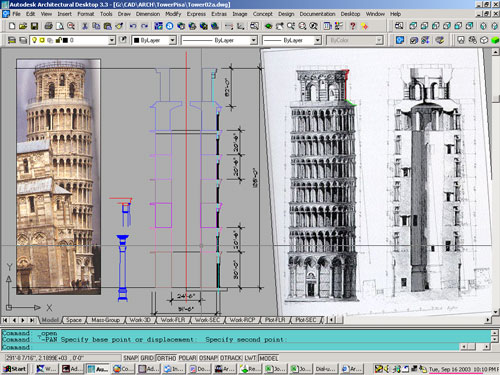Select the Named Views icon
The height and width of the screenshot is (375, 500).
coord(399,26)
